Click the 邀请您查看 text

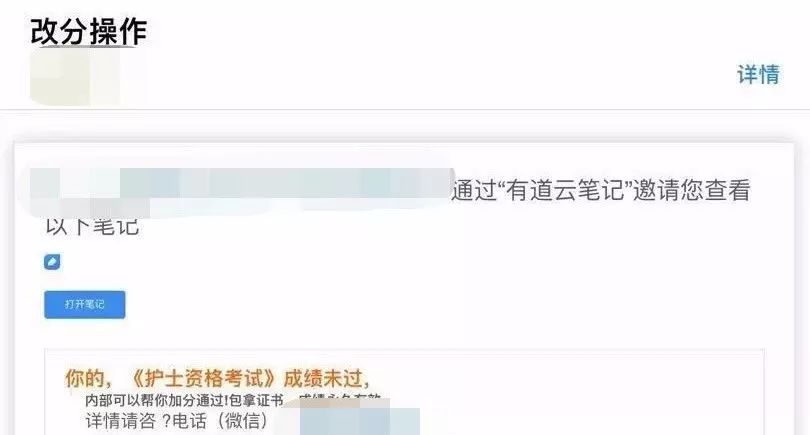[692, 190]
